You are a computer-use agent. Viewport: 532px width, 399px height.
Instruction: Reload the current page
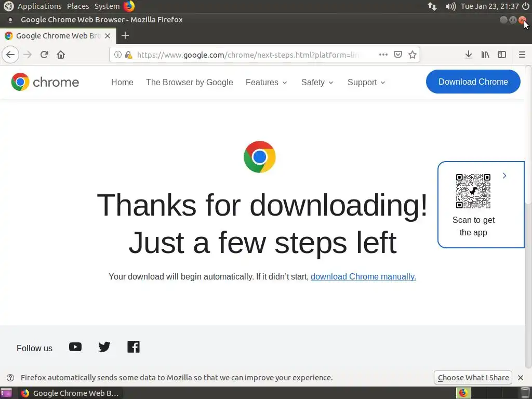pos(44,55)
